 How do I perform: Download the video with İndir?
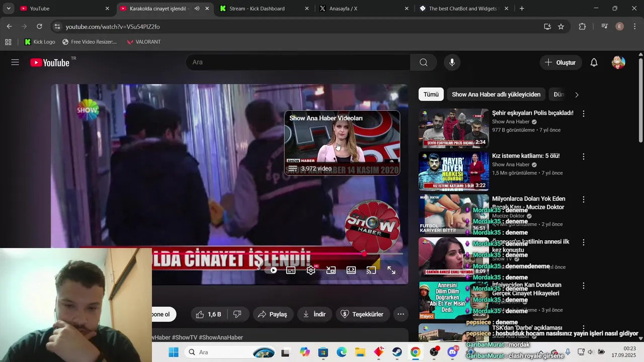pos(314,314)
